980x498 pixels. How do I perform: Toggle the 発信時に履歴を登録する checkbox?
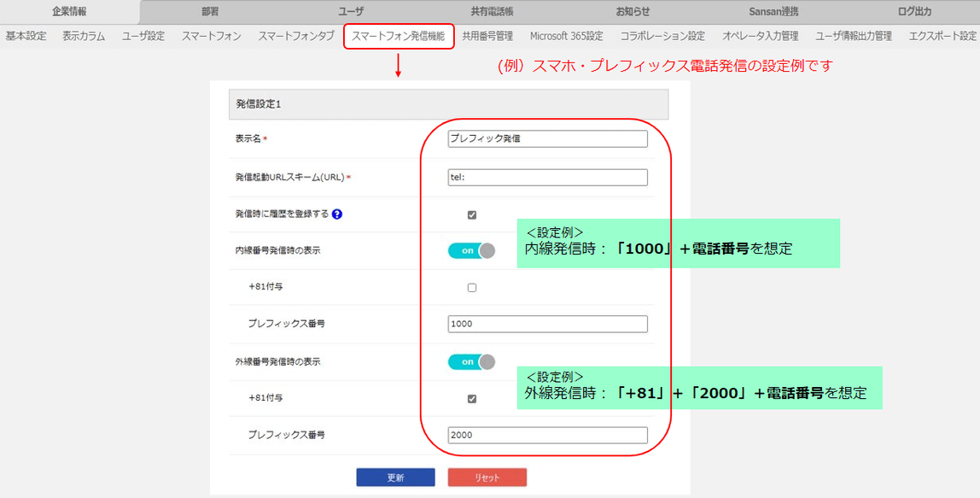point(472,214)
